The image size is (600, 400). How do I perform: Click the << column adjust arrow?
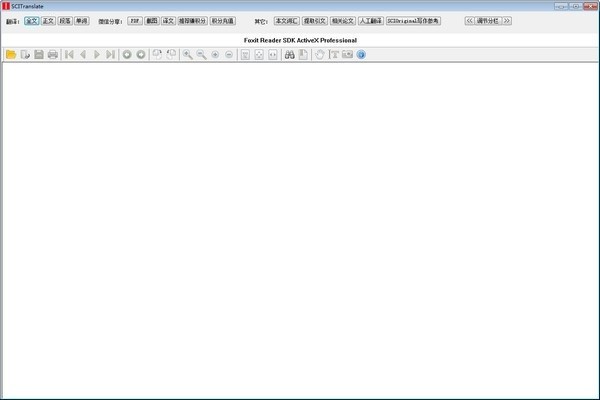pyautogui.click(x=470, y=20)
